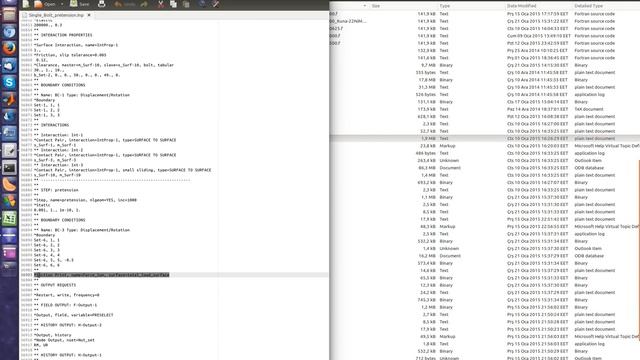Viewport: 640px width, 360px height.
Task: Open Find and Replace toolbar icon
Action: pos(216,4)
